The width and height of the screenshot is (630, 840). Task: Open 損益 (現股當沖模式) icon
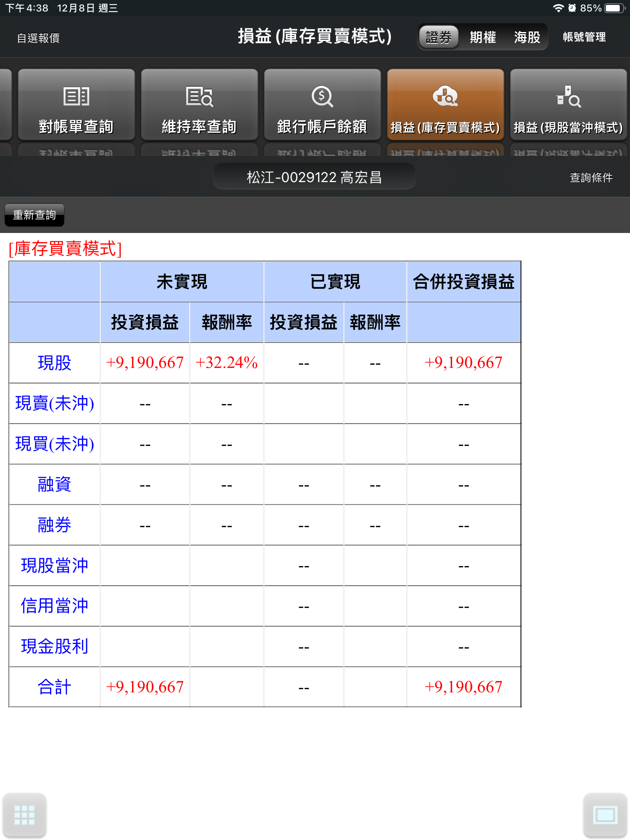tap(568, 97)
